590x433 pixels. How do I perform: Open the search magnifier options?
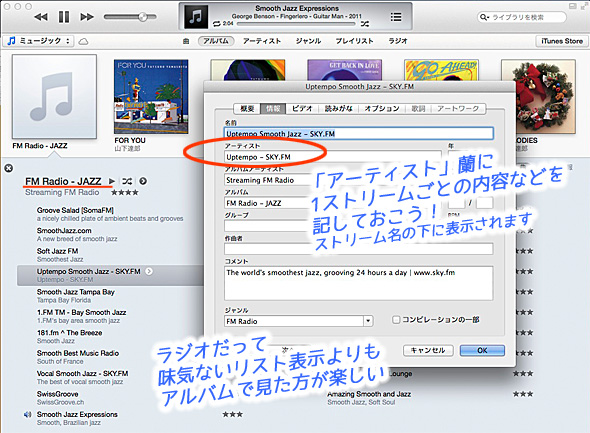tap(484, 17)
